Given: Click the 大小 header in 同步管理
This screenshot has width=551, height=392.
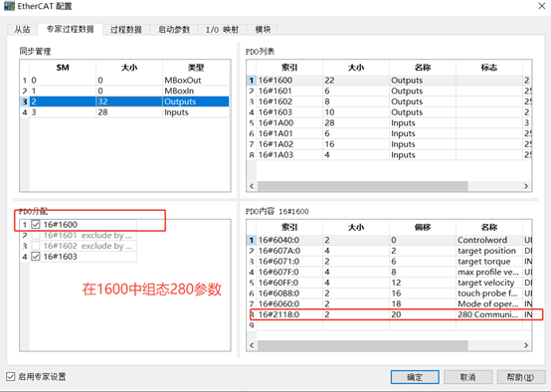Looking at the screenshot, I should [129, 68].
